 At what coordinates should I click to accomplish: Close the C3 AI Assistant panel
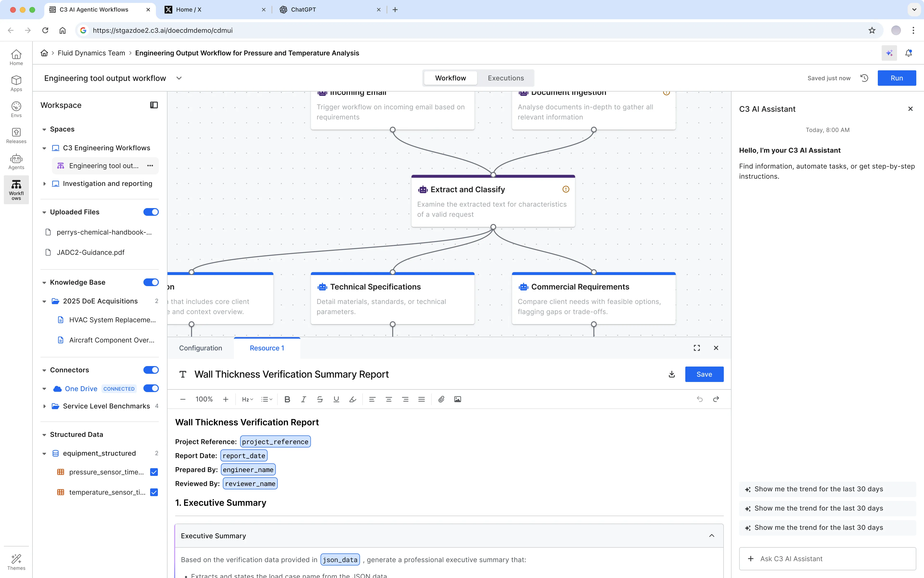(x=910, y=109)
